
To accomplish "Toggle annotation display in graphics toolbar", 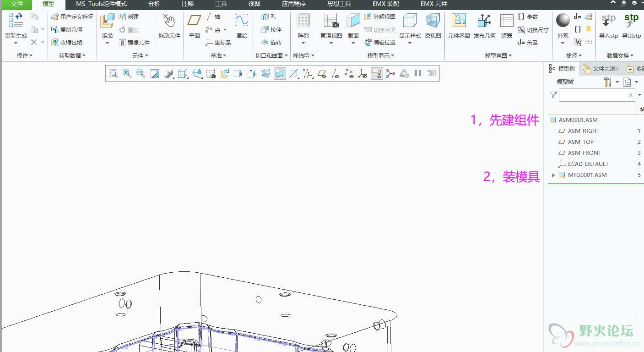I will 377,73.
